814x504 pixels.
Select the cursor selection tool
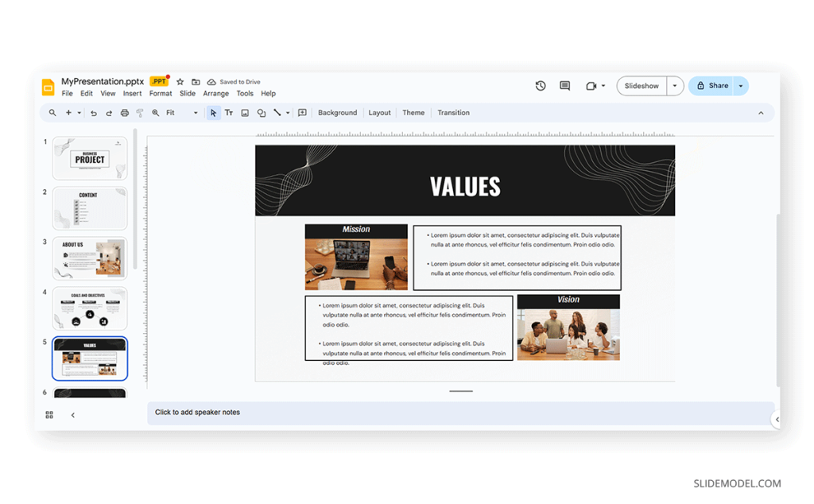coord(214,112)
